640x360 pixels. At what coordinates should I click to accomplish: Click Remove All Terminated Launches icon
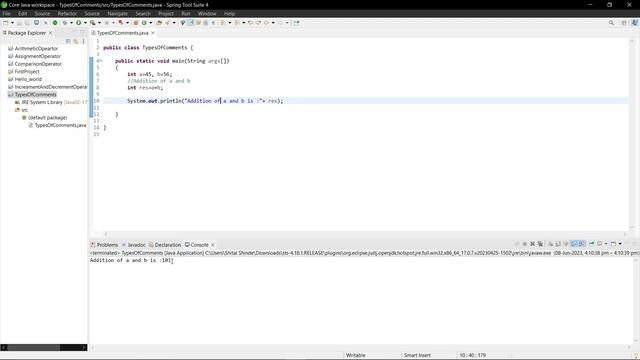point(540,244)
